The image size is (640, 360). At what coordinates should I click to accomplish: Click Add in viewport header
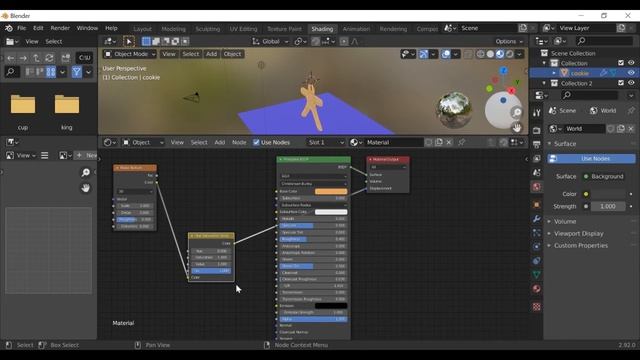[211, 54]
